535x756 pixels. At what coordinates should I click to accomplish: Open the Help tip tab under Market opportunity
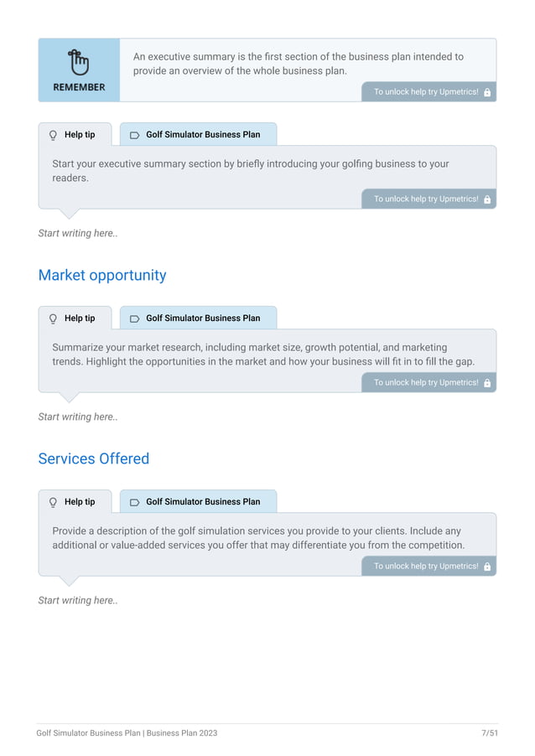[75, 318]
